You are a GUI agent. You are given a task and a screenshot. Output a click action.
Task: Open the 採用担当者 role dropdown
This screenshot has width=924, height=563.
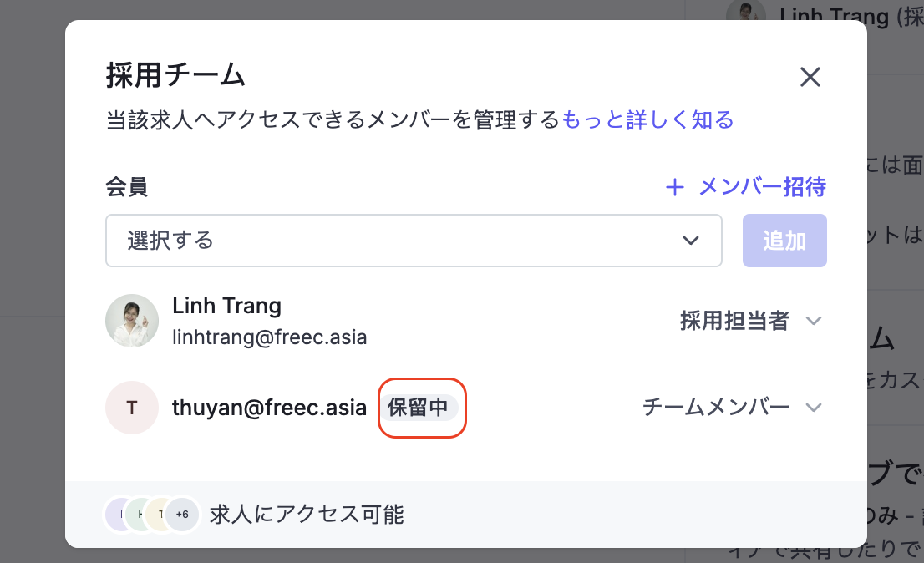click(x=751, y=321)
